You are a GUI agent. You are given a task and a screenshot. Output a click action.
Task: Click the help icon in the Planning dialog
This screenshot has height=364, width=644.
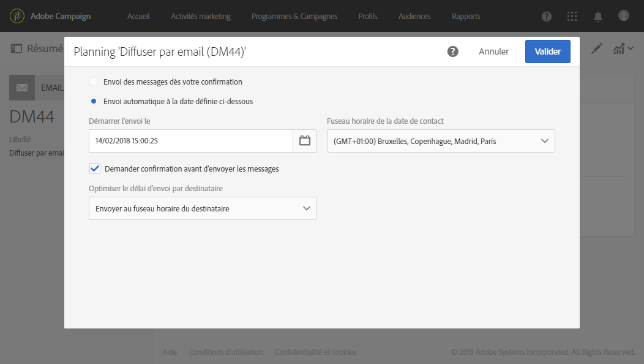[x=452, y=51]
